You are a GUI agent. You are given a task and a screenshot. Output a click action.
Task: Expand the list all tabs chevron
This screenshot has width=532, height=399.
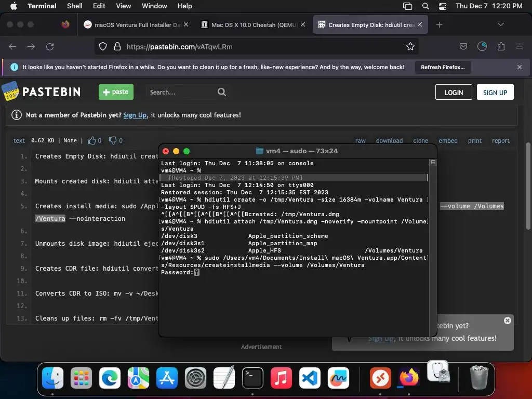pyautogui.click(x=501, y=24)
